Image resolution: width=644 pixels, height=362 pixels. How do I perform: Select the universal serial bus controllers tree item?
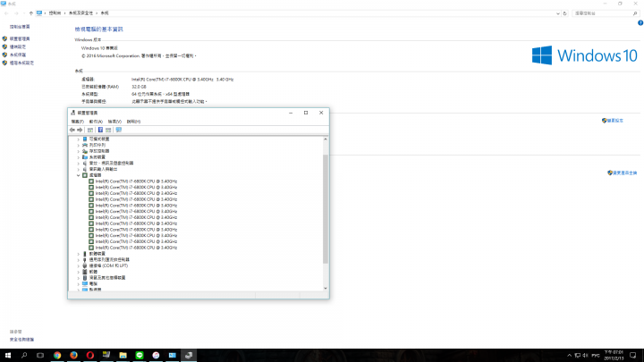pyautogui.click(x=109, y=260)
